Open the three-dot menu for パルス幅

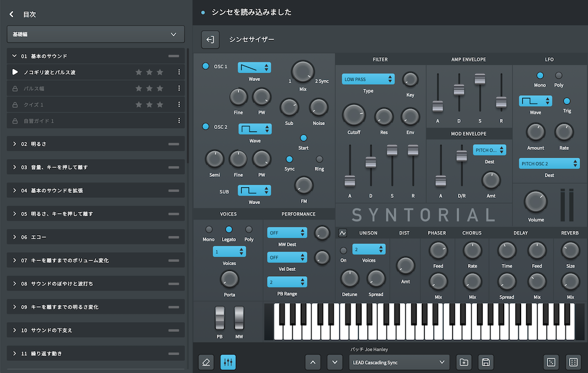(179, 88)
